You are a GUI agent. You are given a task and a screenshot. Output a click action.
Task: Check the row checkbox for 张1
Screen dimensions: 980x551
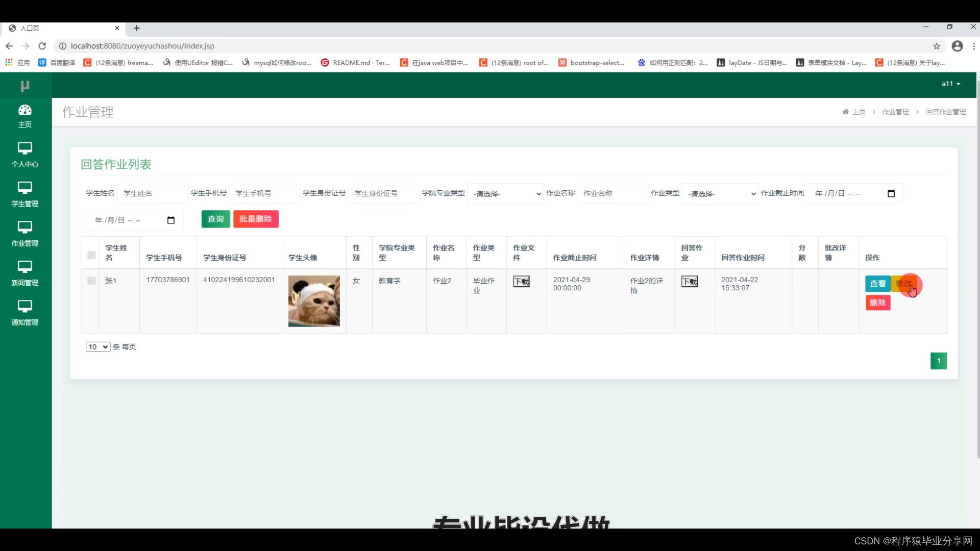[91, 280]
